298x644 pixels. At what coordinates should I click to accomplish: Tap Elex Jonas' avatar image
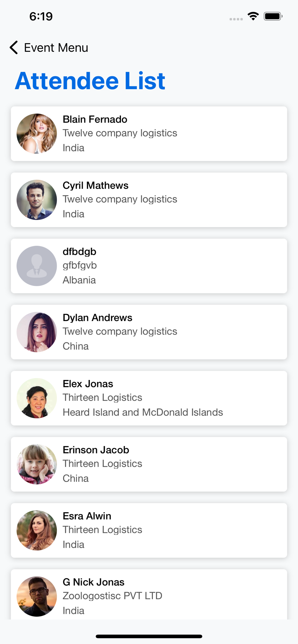point(37,398)
